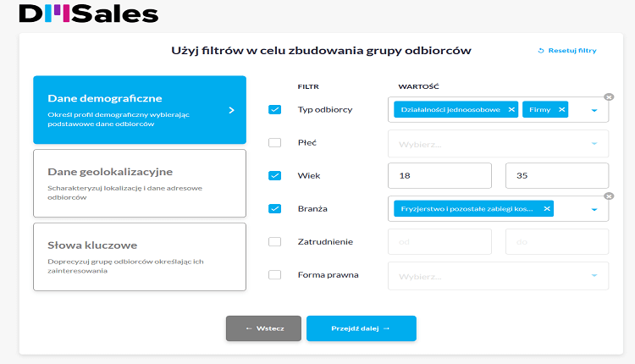635x364 pixels.
Task: Click the arrow on Dane demograficzne card
Action: 231,110
